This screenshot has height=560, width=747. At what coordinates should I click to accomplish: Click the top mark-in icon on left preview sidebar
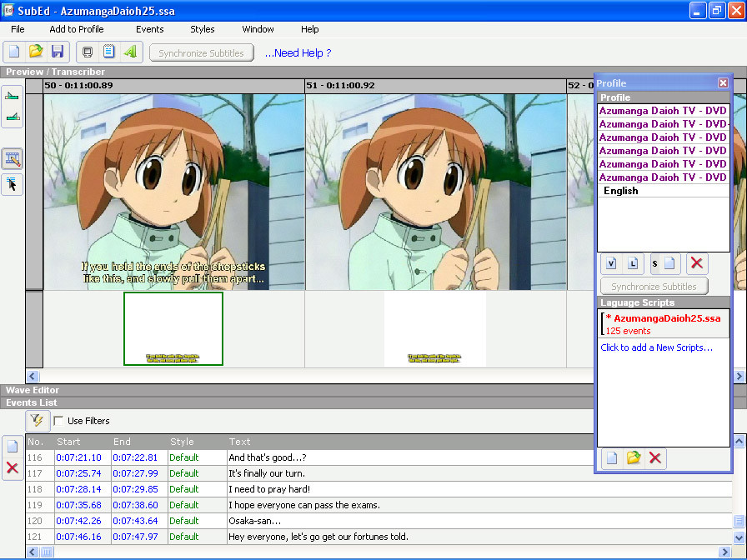[12, 96]
